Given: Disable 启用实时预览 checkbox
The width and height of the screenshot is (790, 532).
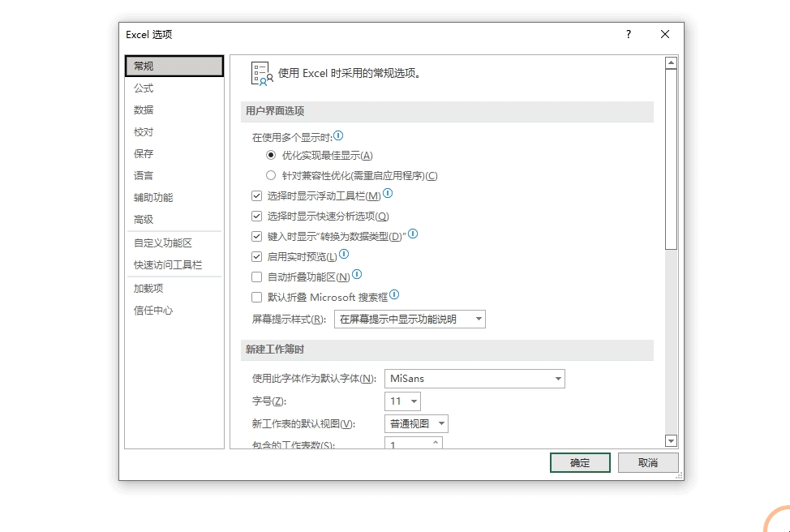Looking at the screenshot, I should tap(257, 256).
